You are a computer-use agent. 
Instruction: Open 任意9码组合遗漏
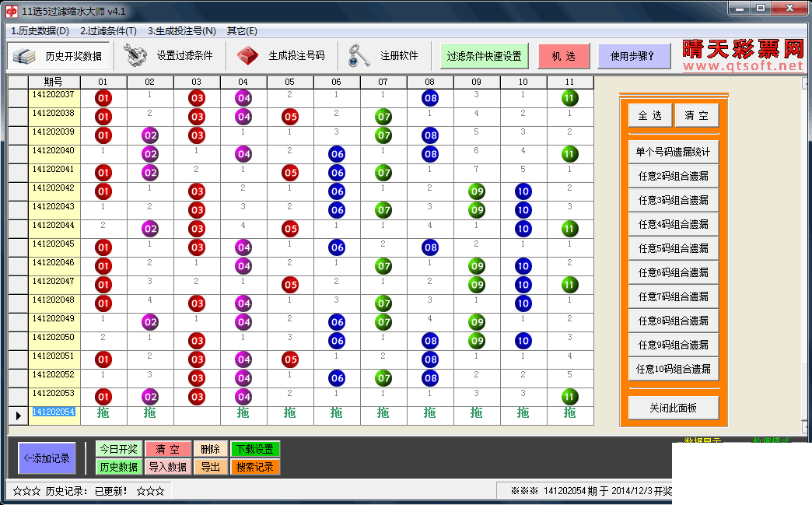coord(674,345)
